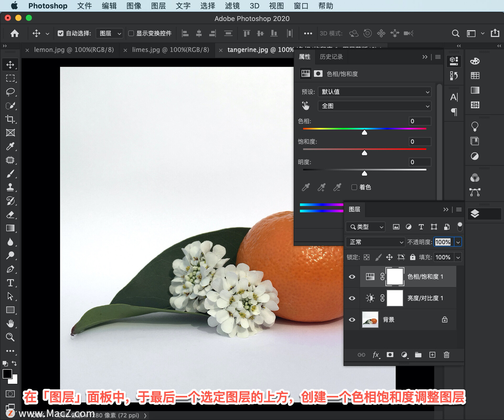Viewport: 504px width, 420px height.
Task: Select the Eyedropper tool in toolbar
Action: [10, 146]
